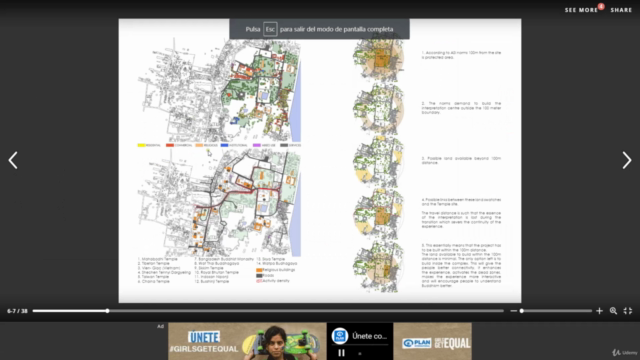
Task: Click the zoom level slider handle
Action: click(x=522, y=311)
